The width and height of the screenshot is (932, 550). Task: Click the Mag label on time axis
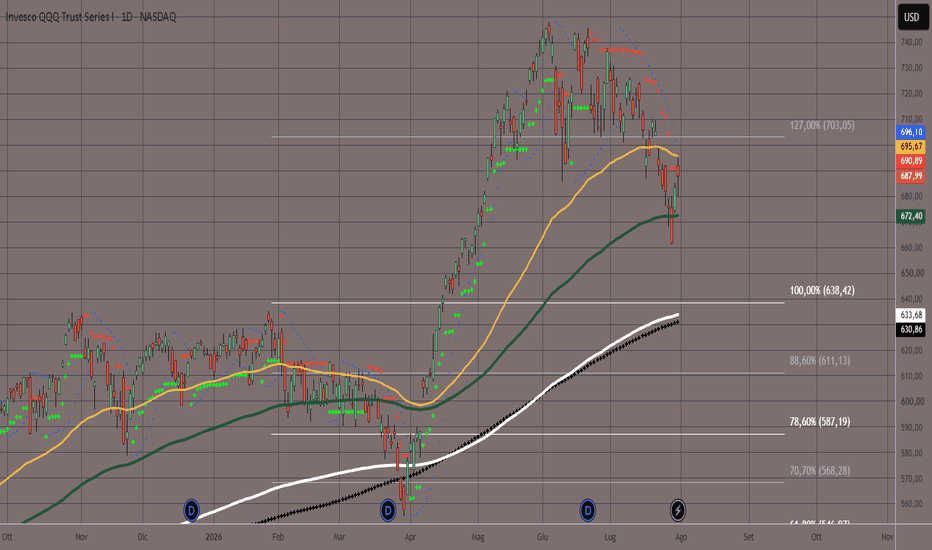pos(478,537)
